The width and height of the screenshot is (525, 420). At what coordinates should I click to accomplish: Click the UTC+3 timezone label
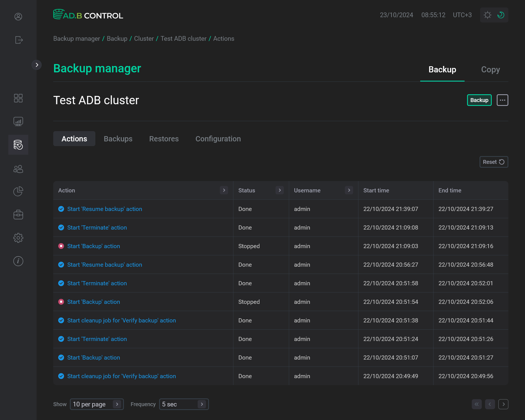click(x=462, y=15)
